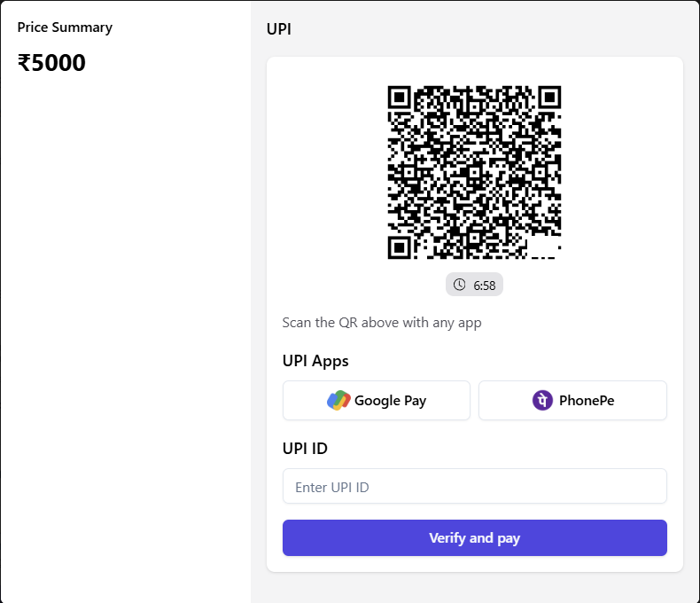The height and width of the screenshot is (603, 700).
Task: Click the PhonePe text label
Action: (x=586, y=401)
